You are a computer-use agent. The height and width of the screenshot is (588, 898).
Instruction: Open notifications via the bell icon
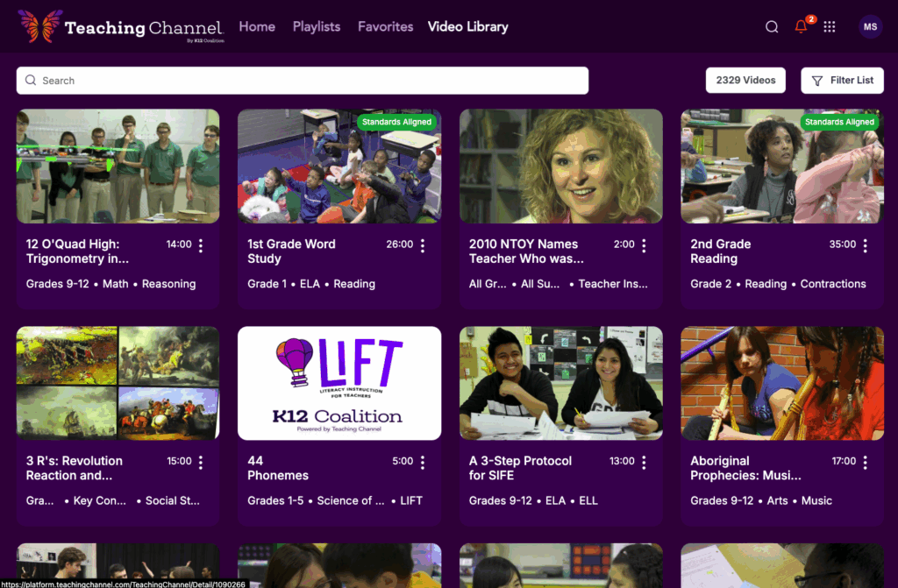pos(800,27)
